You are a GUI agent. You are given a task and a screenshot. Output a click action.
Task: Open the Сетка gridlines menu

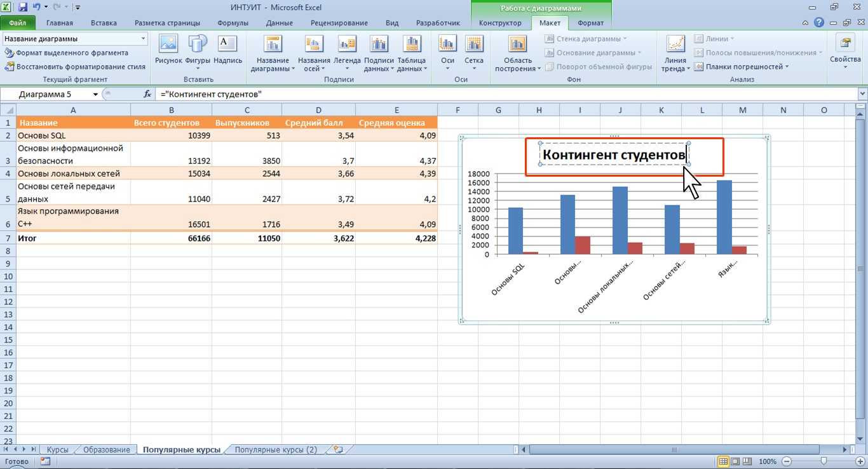[x=474, y=54]
